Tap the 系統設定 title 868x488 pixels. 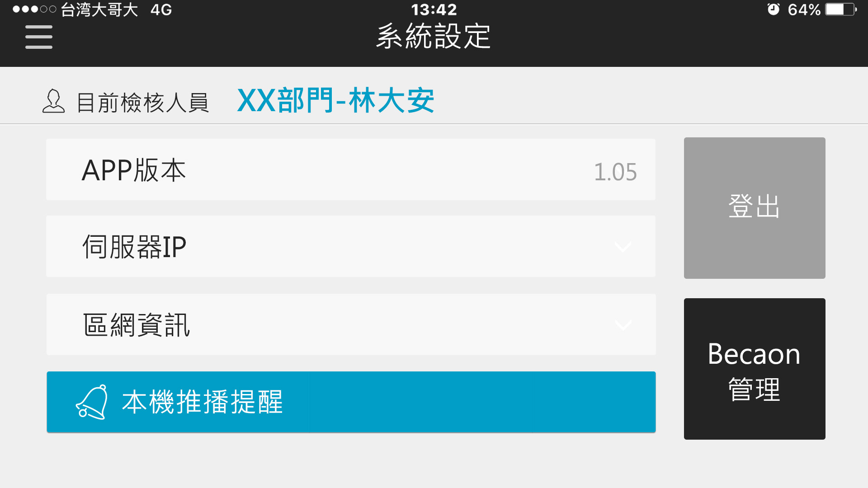coord(434,36)
